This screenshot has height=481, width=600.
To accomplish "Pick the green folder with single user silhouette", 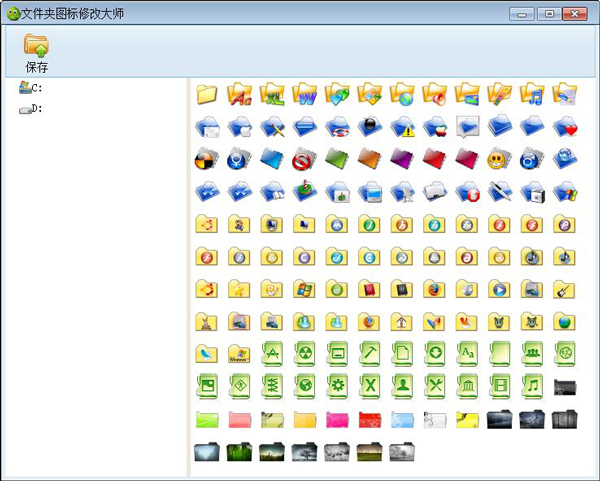I will click(402, 386).
